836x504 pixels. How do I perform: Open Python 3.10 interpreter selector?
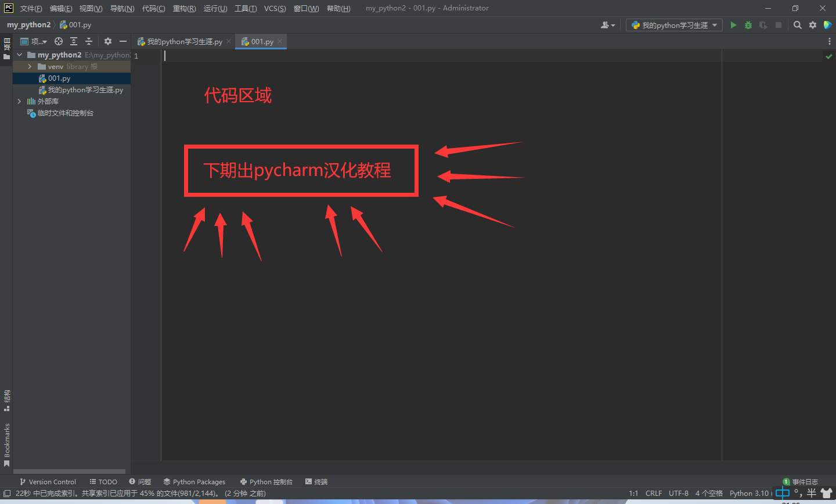[x=749, y=494]
